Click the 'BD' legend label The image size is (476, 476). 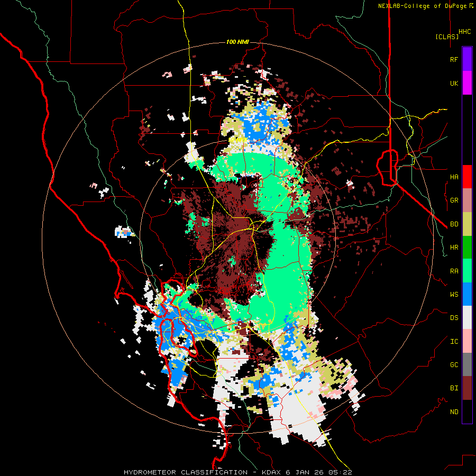click(x=454, y=224)
